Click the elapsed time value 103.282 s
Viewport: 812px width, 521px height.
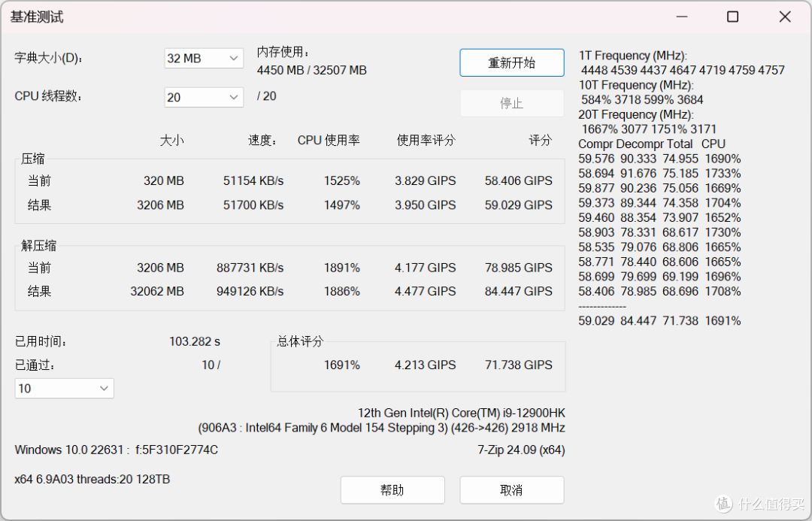(194, 341)
